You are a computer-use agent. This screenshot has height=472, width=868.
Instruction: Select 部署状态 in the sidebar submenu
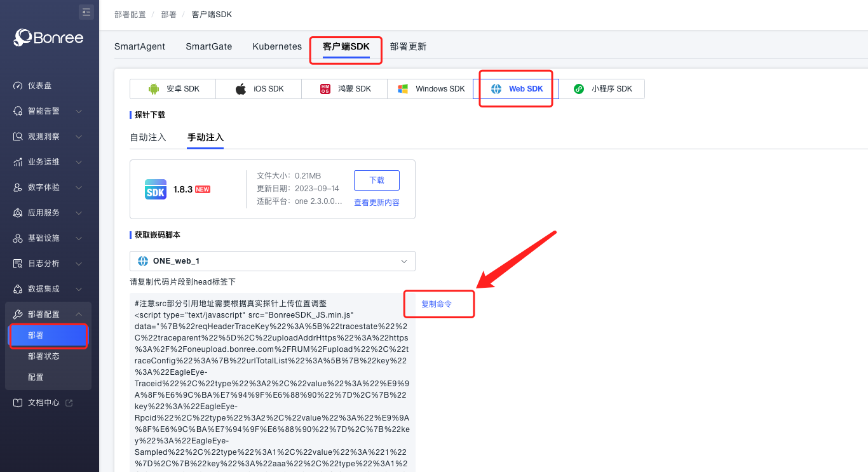click(44, 356)
